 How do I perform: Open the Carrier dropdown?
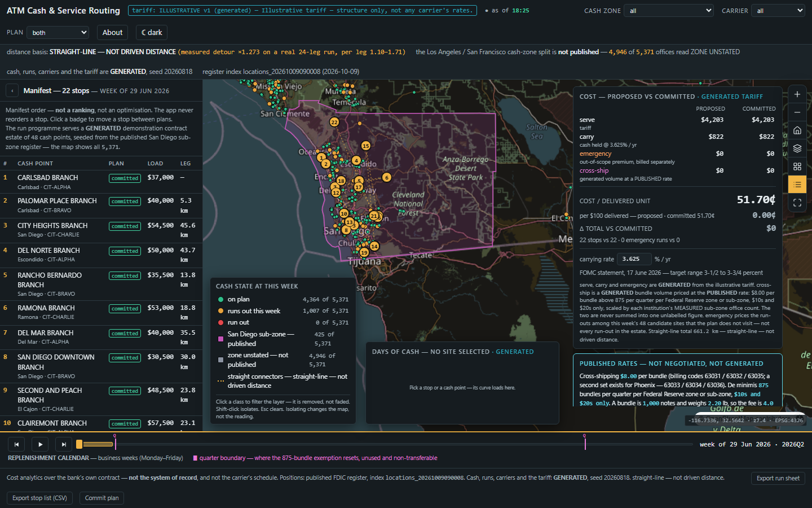[x=778, y=11]
